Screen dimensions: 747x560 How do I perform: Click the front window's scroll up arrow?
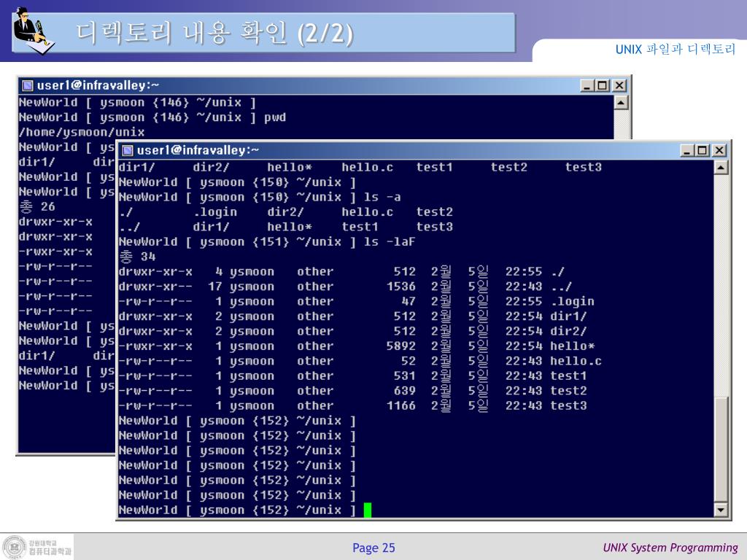point(721,168)
